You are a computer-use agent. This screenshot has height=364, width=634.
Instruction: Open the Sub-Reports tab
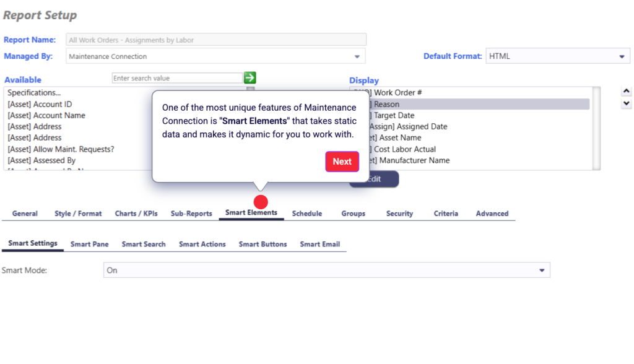pyautogui.click(x=191, y=213)
